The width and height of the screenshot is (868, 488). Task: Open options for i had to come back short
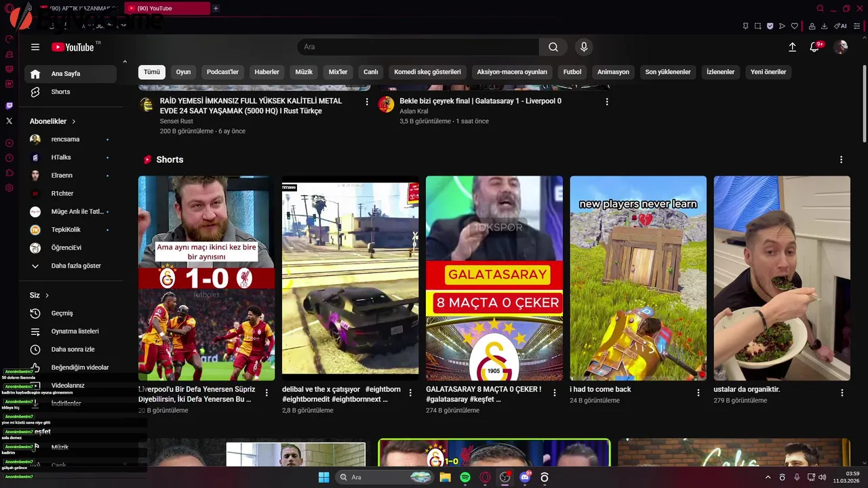pyautogui.click(x=698, y=393)
